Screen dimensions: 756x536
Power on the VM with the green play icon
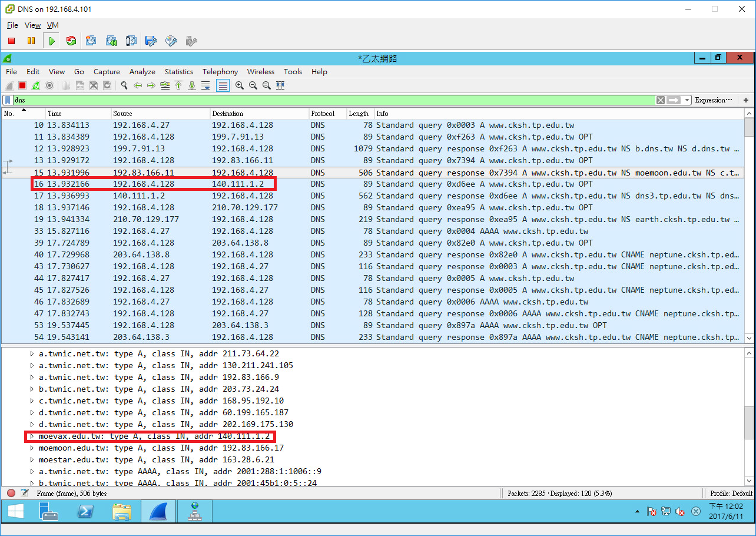tap(52, 41)
